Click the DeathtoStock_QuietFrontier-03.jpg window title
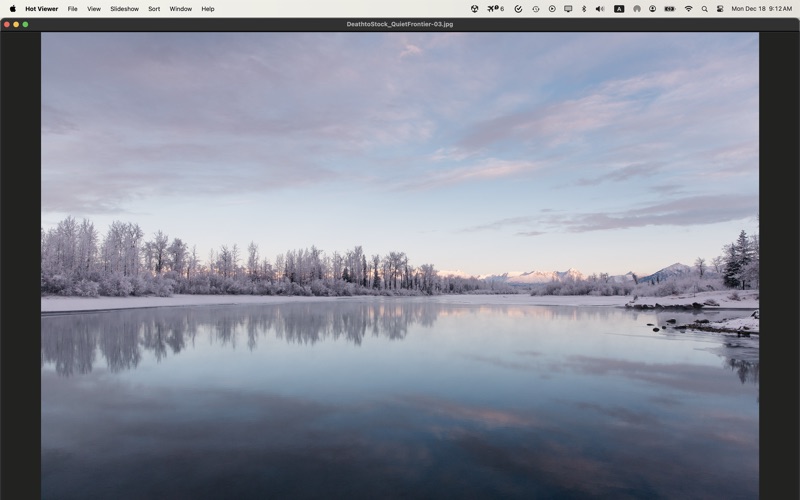The height and width of the screenshot is (500, 800). point(400,24)
